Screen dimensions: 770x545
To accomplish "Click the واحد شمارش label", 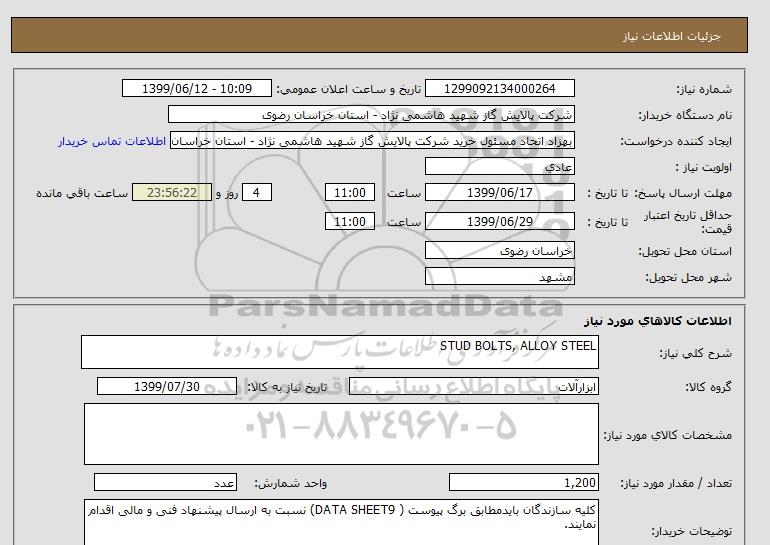I will click(291, 484).
